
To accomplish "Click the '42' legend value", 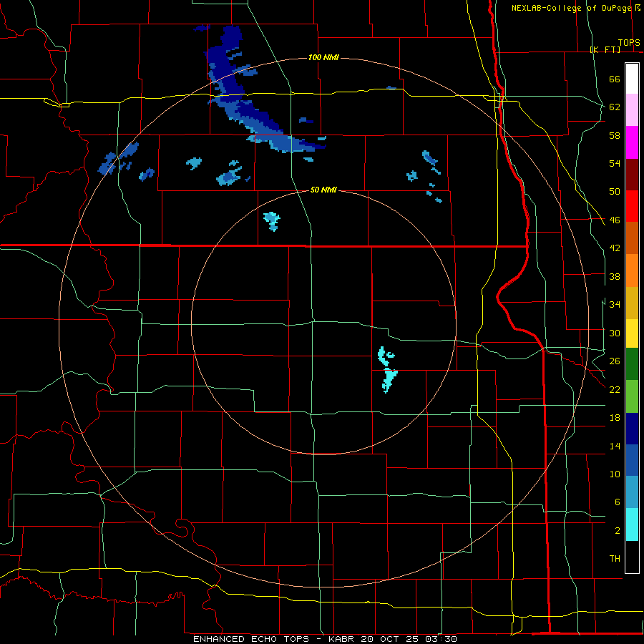I will (x=615, y=248).
